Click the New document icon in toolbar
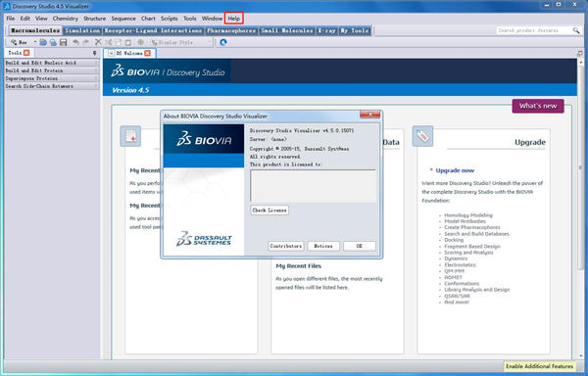 [x=19, y=42]
